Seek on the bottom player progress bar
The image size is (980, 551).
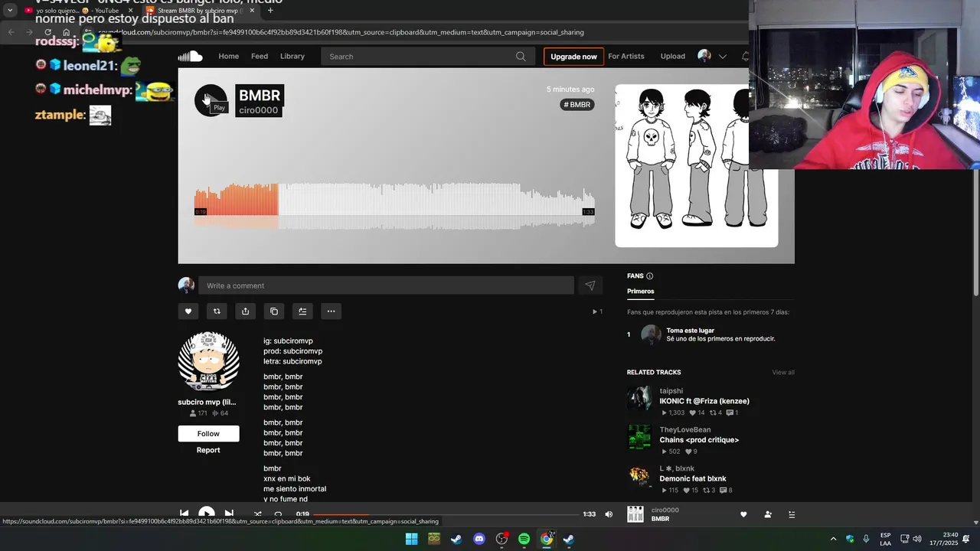(446, 514)
